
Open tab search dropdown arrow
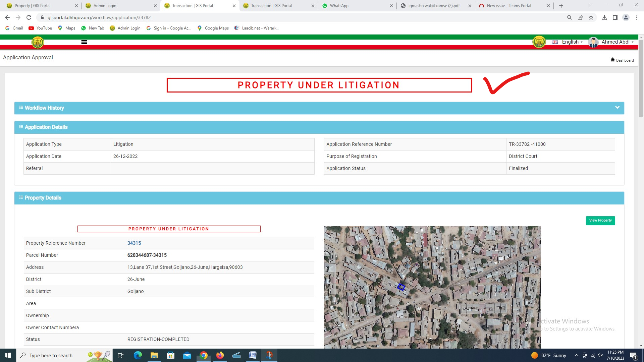pos(590,5)
